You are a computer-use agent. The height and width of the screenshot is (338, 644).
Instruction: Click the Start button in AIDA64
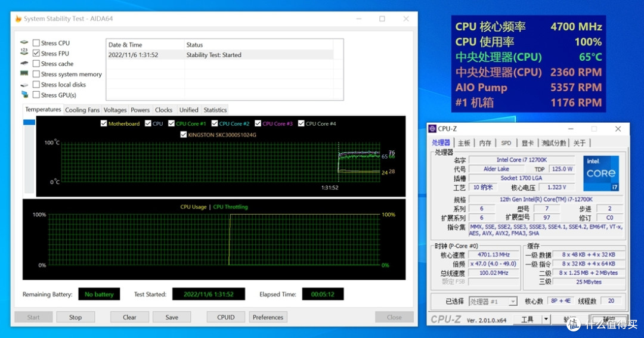click(x=33, y=317)
